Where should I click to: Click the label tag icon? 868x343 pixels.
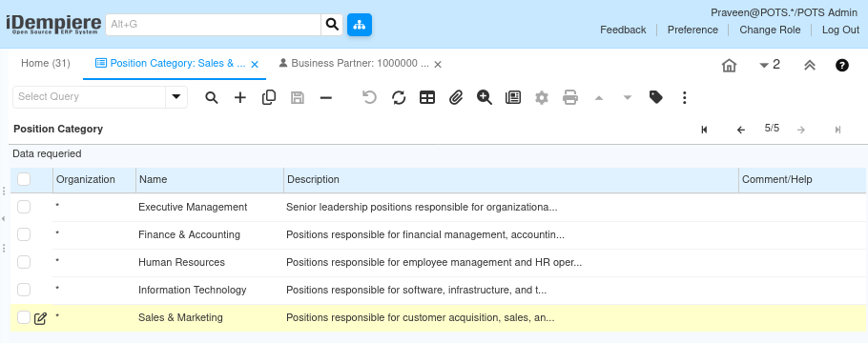click(x=656, y=98)
